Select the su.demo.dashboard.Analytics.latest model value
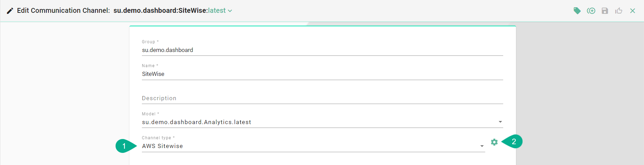This screenshot has width=644, height=165. pos(197,122)
